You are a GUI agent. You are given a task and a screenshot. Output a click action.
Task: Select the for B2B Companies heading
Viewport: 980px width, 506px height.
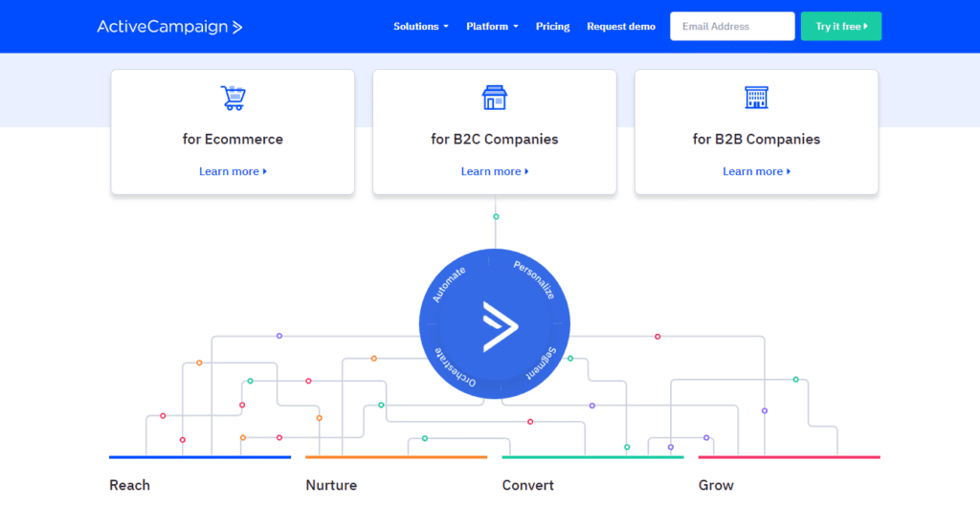(x=756, y=139)
